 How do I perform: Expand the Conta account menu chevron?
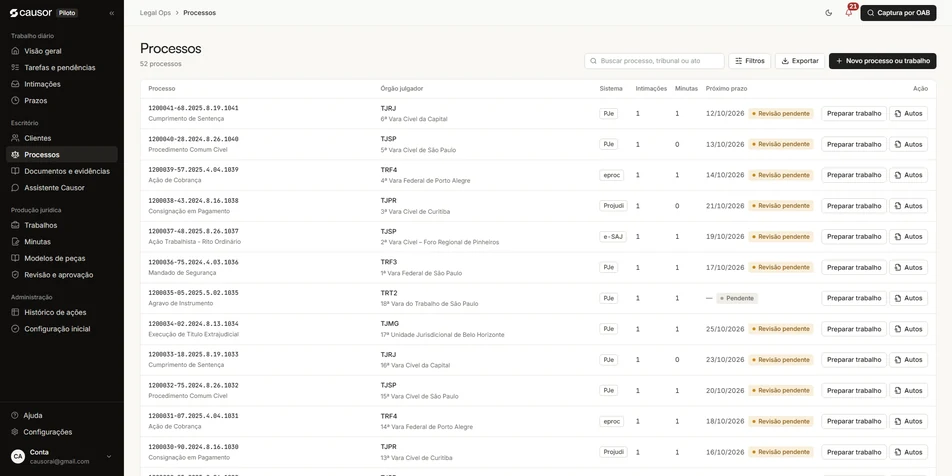109,457
